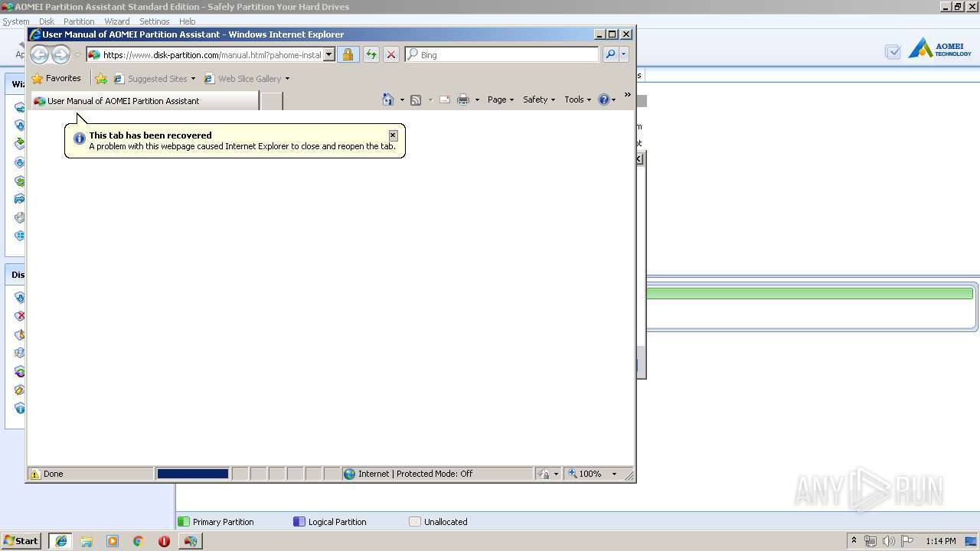Open the Settings menu in AOMEI
Viewport: 980px width, 551px height.
click(x=155, y=21)
